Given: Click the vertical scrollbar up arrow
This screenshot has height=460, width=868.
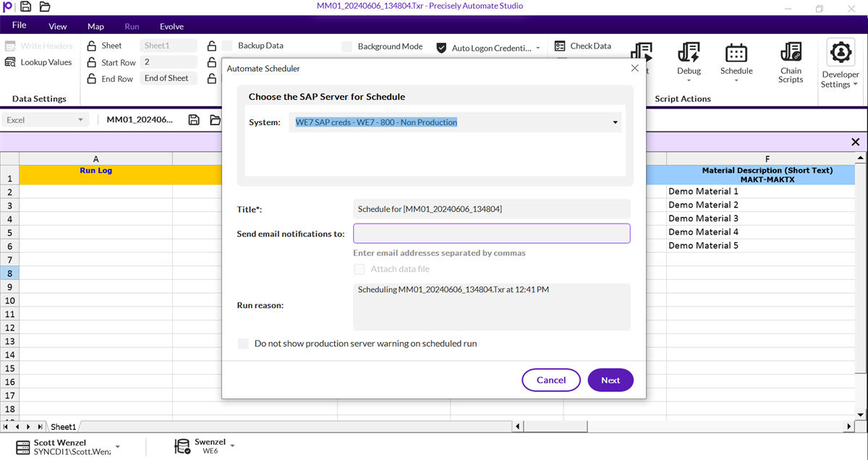Looking at the screenshot, I should 860,158.
